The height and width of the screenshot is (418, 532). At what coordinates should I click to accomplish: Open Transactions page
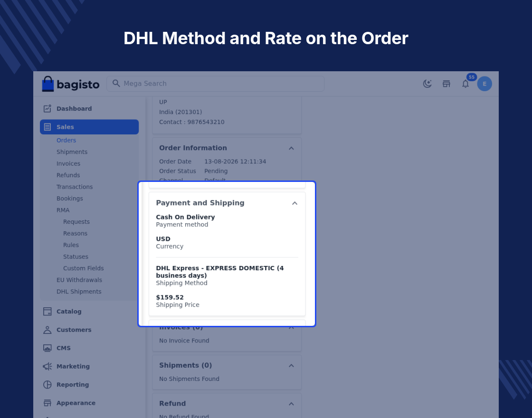74,187
